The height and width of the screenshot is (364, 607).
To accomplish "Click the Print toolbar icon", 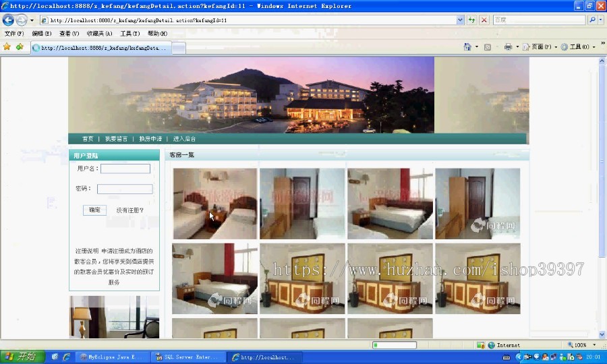I will [508, 47].
